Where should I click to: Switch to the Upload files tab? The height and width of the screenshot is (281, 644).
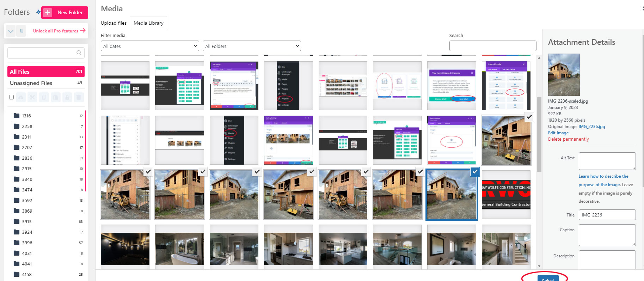tap(114, 23)
